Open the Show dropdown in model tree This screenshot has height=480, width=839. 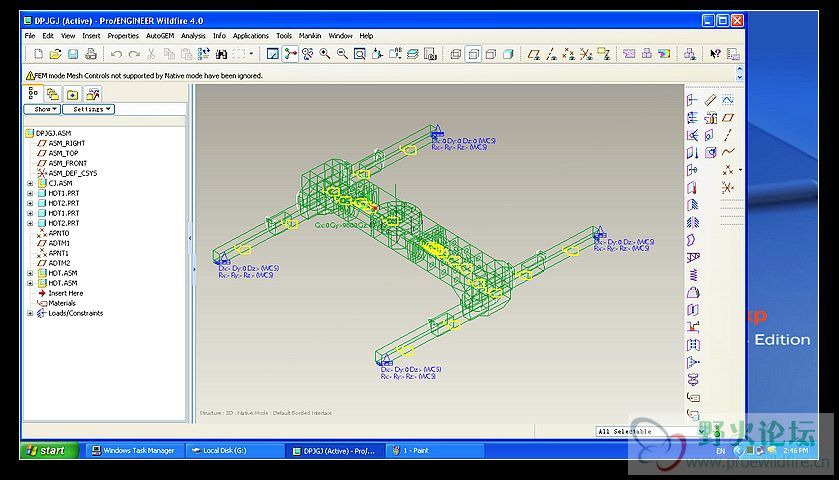tap(42, 109)
